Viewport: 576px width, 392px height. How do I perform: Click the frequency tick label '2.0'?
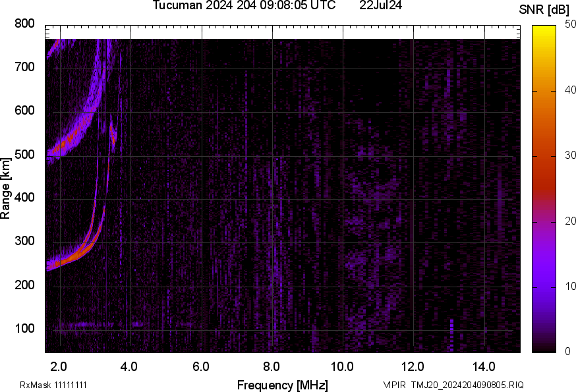pos(59,366)
